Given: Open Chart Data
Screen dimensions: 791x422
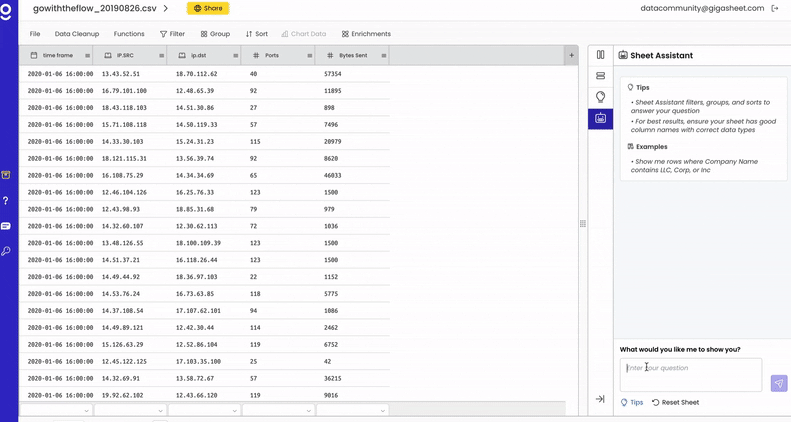Looking at the screenshot, I should [304, 34].
